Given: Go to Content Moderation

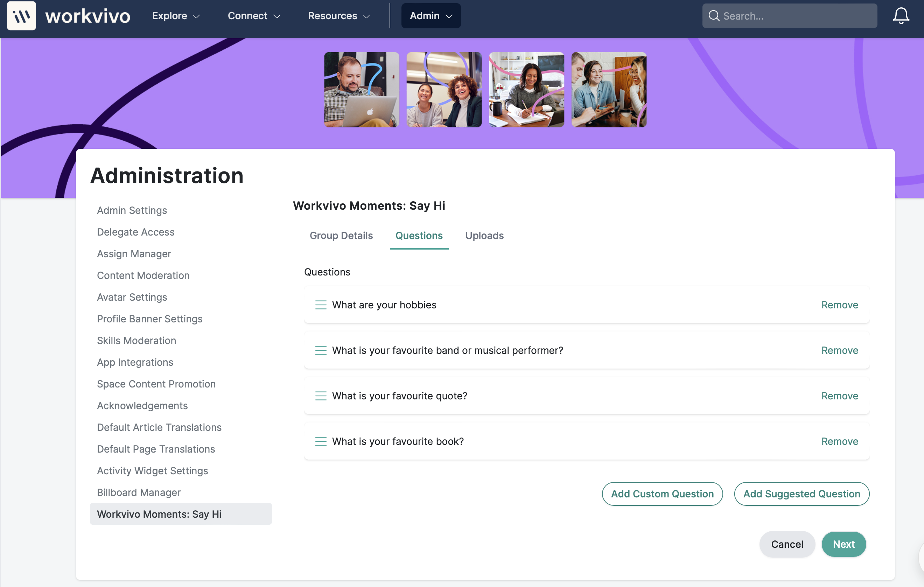Looking at the screenshot, I should click(143, 275).
